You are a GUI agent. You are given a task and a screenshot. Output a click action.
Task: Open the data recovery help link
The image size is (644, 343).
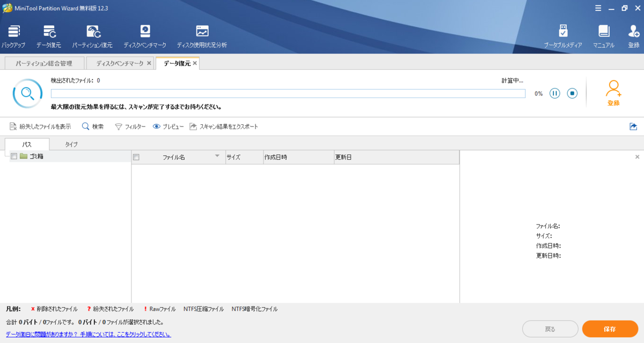[x=89, y=334]
